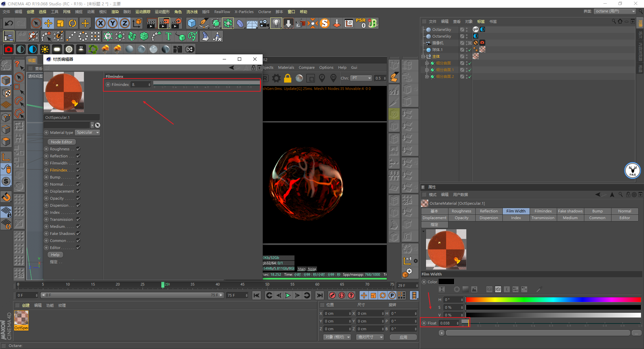Select the MoText T icon

coord(168,36)
